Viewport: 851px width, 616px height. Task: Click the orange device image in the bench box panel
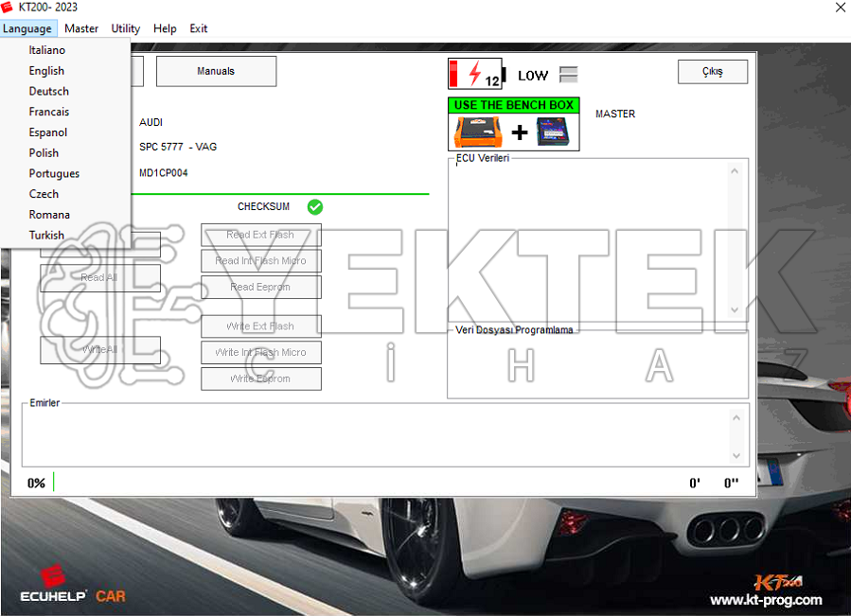[477, 130]
